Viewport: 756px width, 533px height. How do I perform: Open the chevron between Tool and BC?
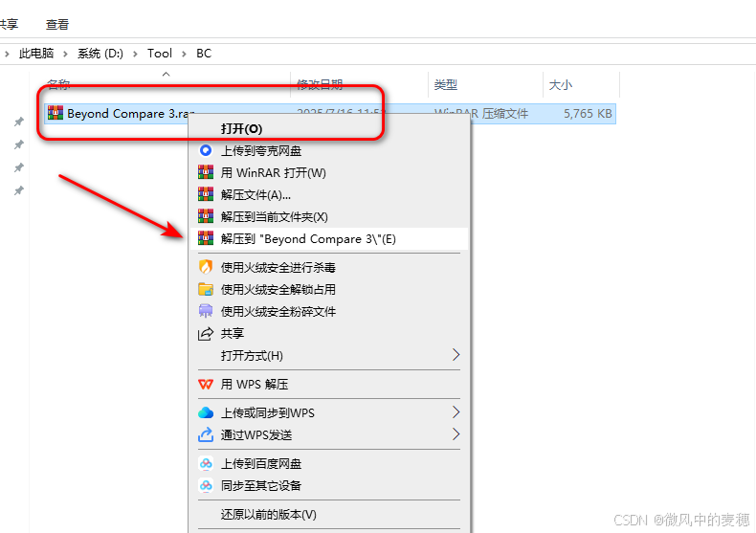tap(184, 54)
